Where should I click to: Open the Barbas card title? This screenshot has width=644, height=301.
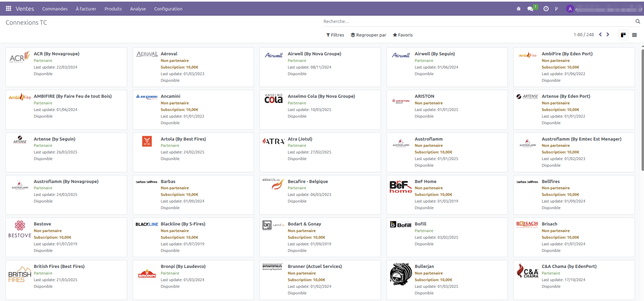pyautogui.click(x=168, y=181)
